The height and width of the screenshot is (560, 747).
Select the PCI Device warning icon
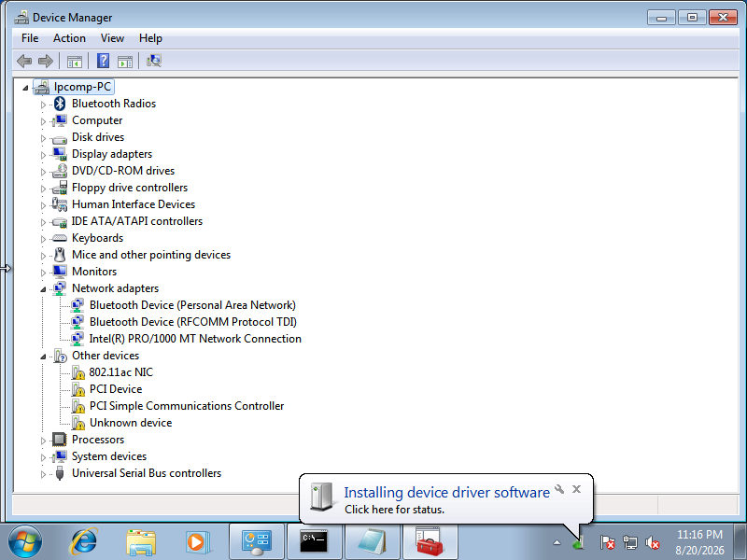78,389
